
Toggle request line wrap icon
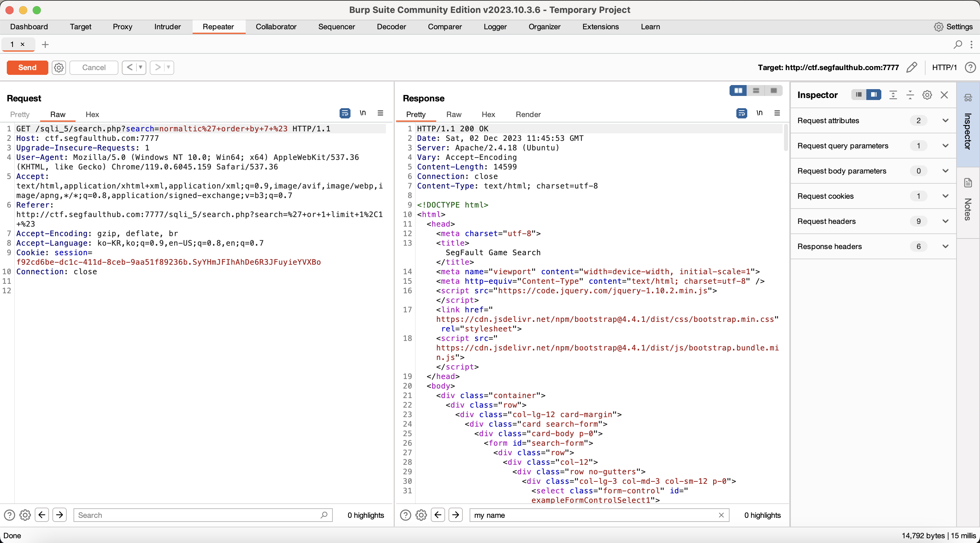(x=345, y=113)
